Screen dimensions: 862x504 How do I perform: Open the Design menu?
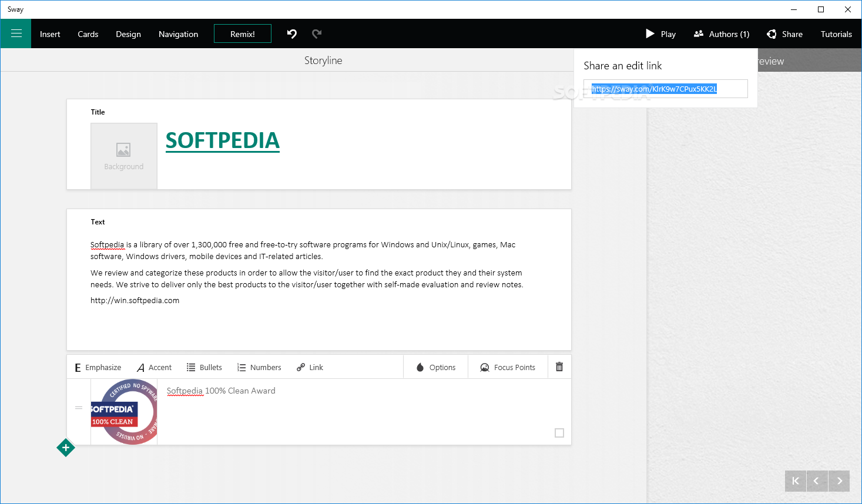tap(128, 34)
